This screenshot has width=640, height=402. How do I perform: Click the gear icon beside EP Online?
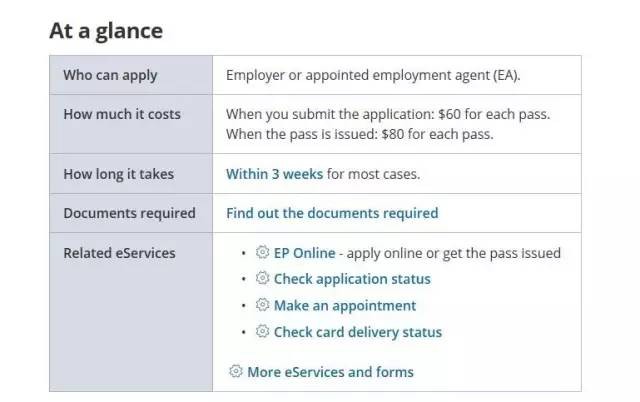[x=263, y=253]
